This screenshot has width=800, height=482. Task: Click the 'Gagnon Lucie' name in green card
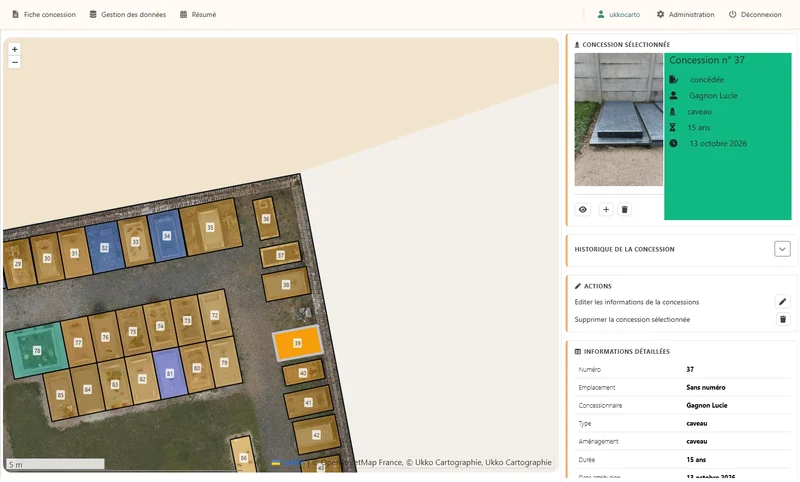tap(713, 95)
